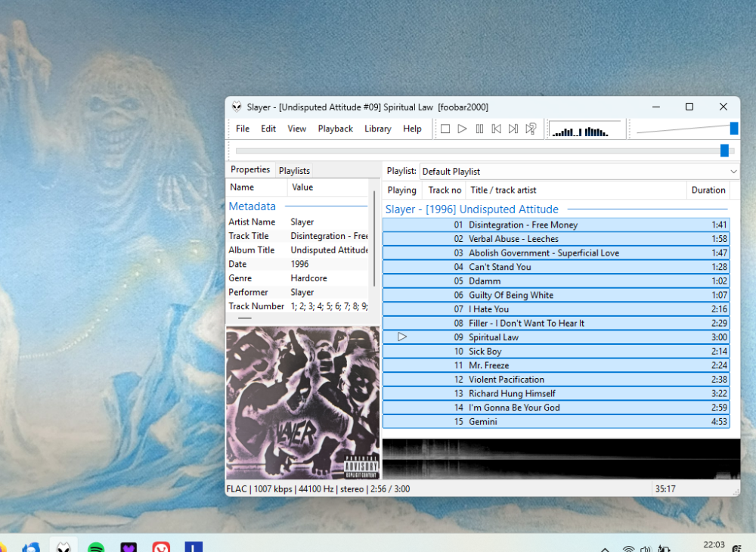Click the volume slider handle
Image resolution: width=756 pixels, height=552 pixels.
[733, 129]
